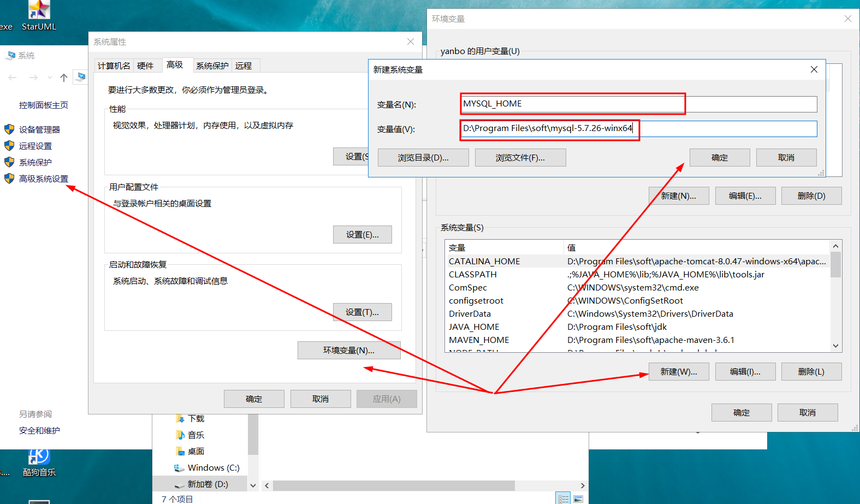This screenshot has width=860, height=504.
Task: Click 设置(E)... under 用户配置文件
Action: [x=363, y=234]
